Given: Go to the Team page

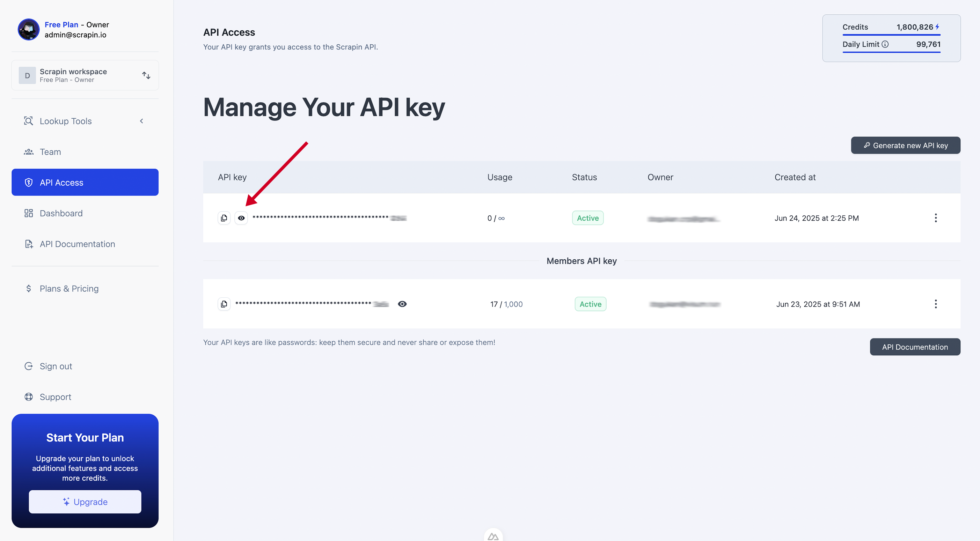Looking at the screenshot, I should tap(85, 152).
